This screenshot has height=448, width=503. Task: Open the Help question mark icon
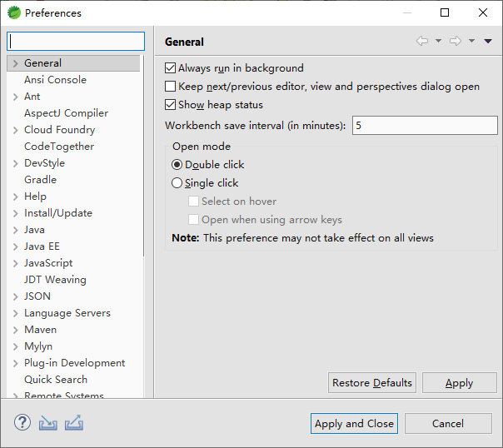(22, 423)
